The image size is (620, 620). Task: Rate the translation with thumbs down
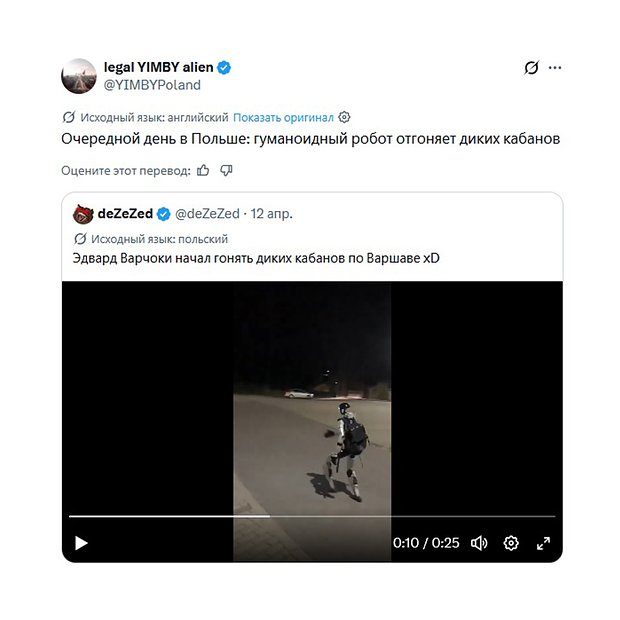click(226, 171)
